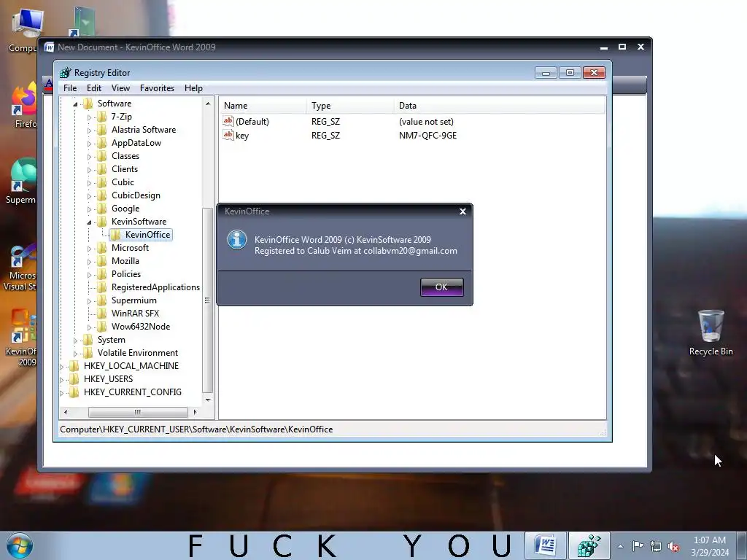Switch to KevinOffice Word taskbar button
747x560 pixels.
tap(546, 545)
